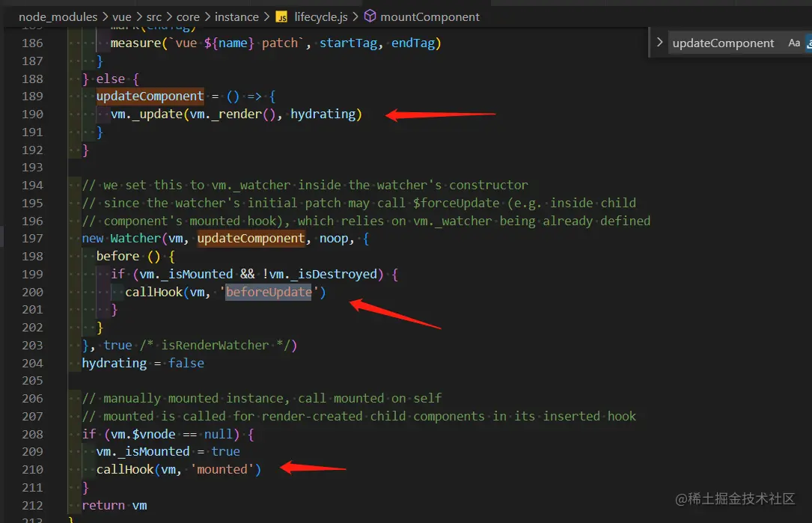
Task: Click 'hydrating = false' statement
Action: [143, 364]
